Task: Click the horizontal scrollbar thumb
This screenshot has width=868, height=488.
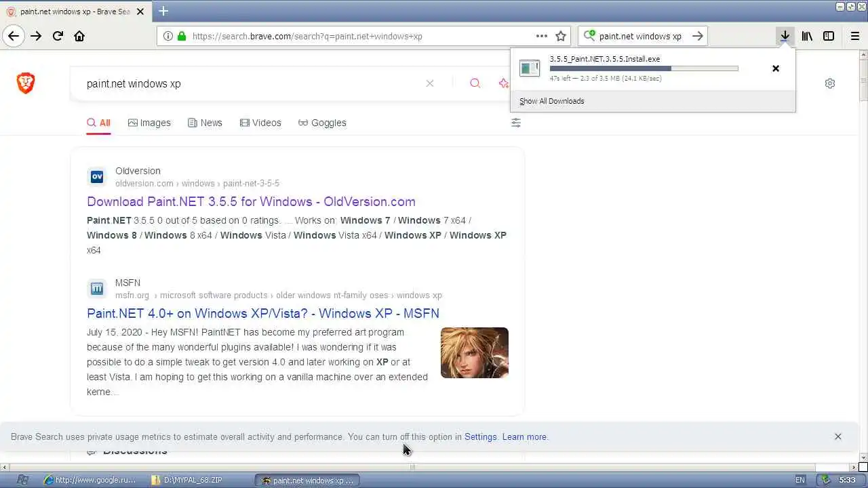Action: click(x=412, y=467)
